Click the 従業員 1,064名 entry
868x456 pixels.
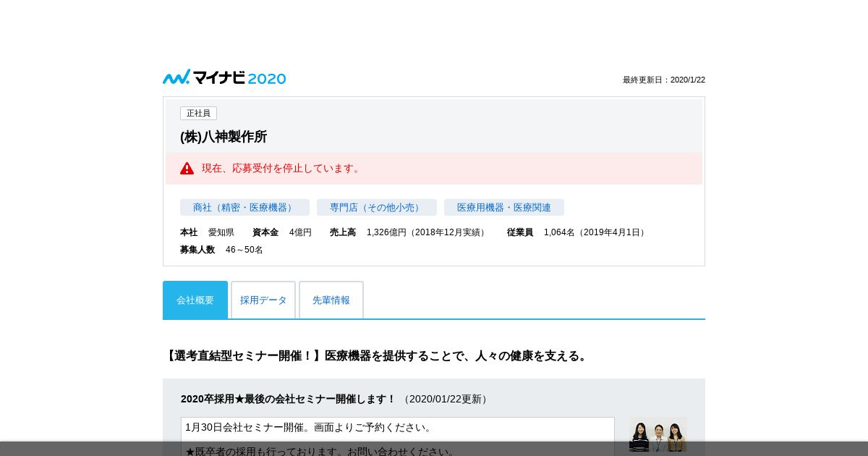pyautogui.click(x=577, y=232)
